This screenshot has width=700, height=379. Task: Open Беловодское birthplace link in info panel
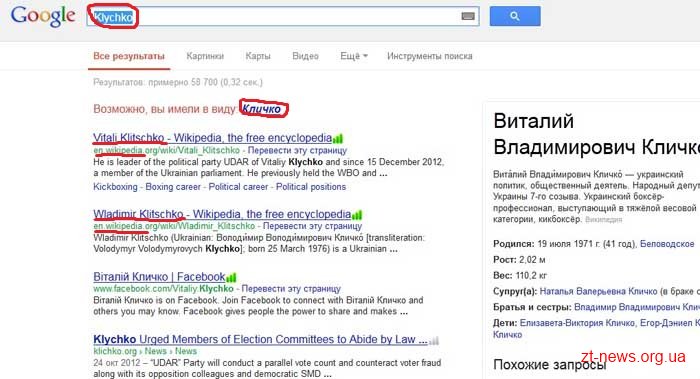[667, 244]
